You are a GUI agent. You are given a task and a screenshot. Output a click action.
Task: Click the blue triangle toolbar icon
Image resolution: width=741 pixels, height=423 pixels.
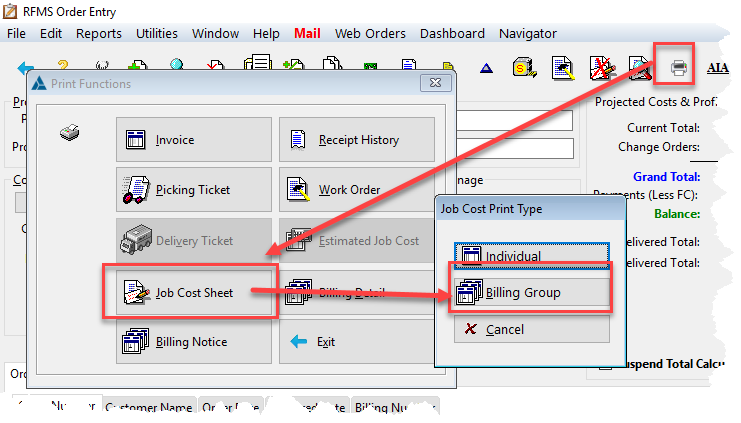point(486,69)
